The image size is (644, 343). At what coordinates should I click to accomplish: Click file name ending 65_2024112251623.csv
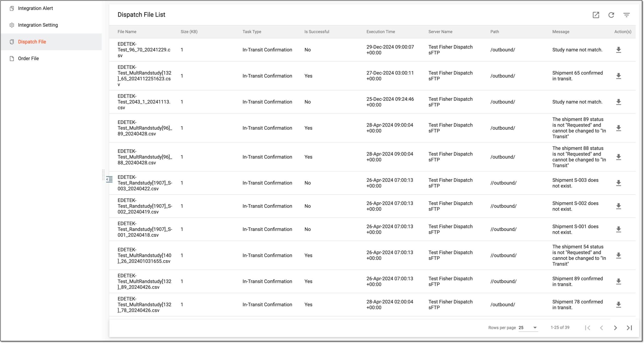point(145,76)
